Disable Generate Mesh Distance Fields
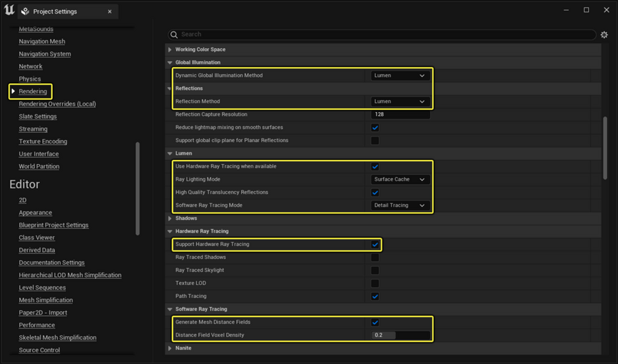The height and width of the screenshot is (364, 618). click(375, 322)
